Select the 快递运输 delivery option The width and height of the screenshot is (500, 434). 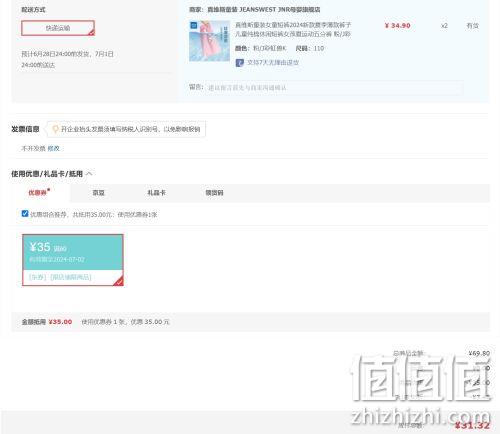[58, 28]
